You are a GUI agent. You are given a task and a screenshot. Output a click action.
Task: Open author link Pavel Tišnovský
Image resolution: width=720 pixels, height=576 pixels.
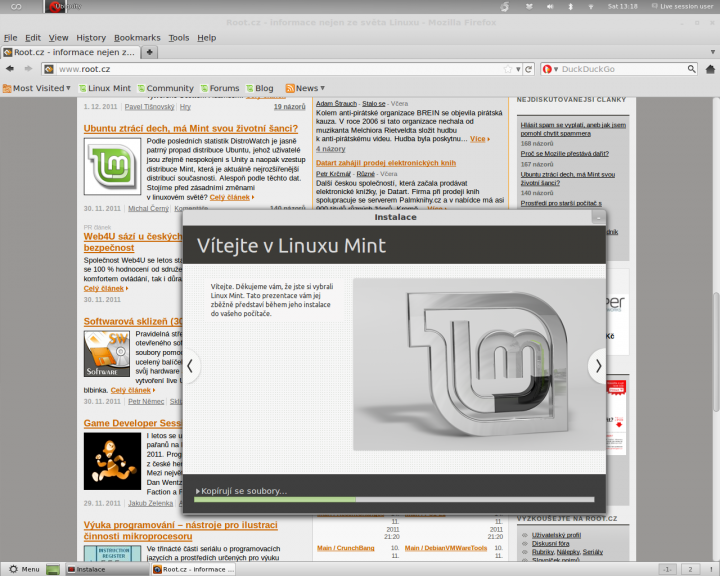pos(149,107)
